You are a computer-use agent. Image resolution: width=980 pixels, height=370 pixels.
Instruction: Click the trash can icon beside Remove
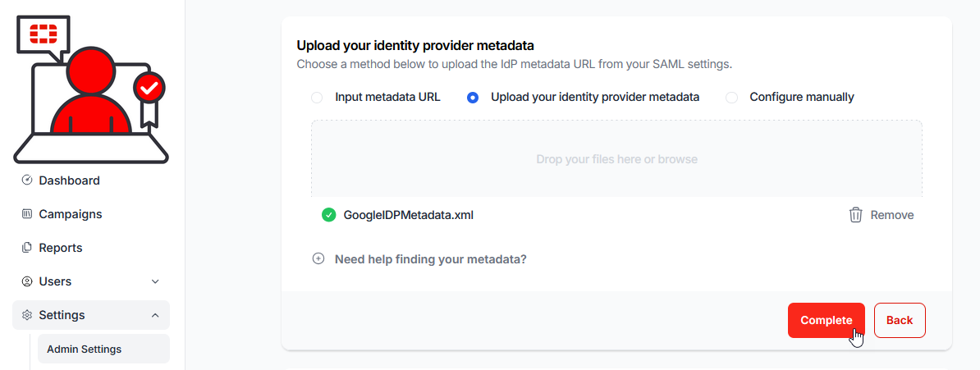[x=855, y=215]
